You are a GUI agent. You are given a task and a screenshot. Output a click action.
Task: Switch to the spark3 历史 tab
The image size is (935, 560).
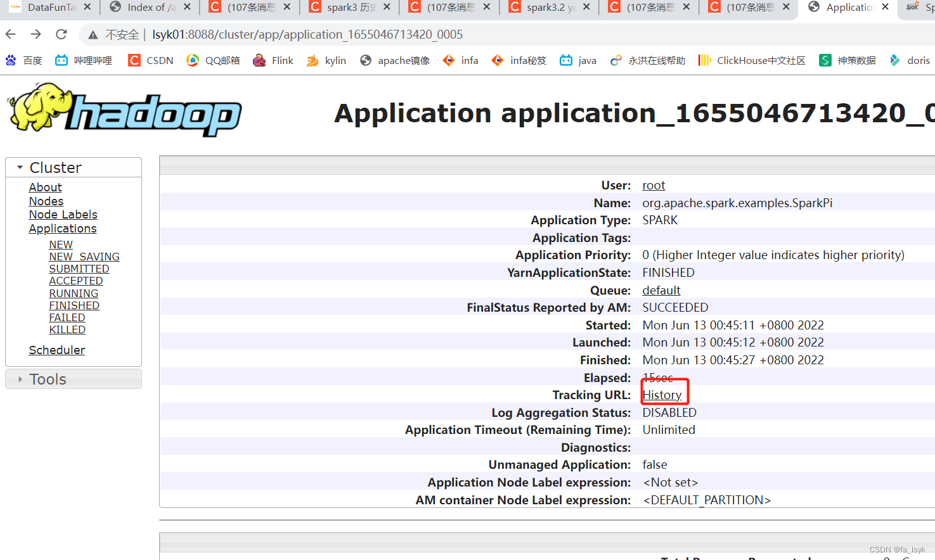[351, 7]
